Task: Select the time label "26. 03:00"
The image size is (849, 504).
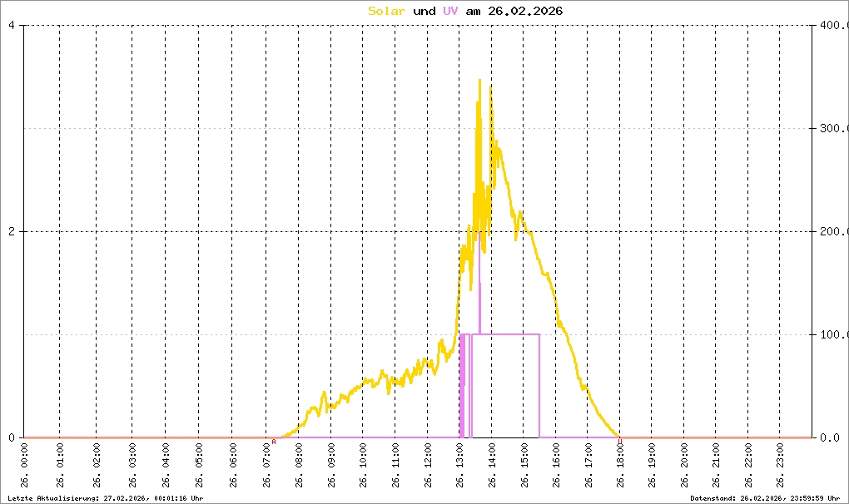Action: [x=132, y=466]
